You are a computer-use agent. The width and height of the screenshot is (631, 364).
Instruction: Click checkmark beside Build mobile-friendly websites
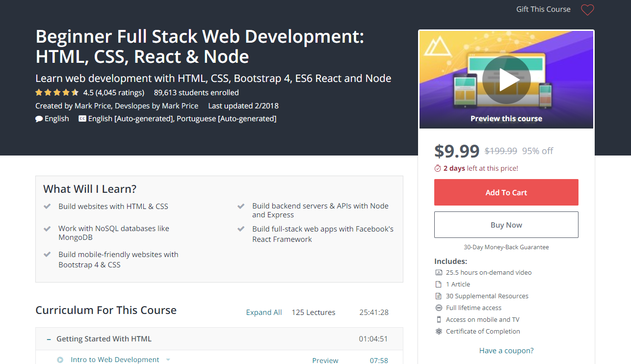click(x=47, y=255)
